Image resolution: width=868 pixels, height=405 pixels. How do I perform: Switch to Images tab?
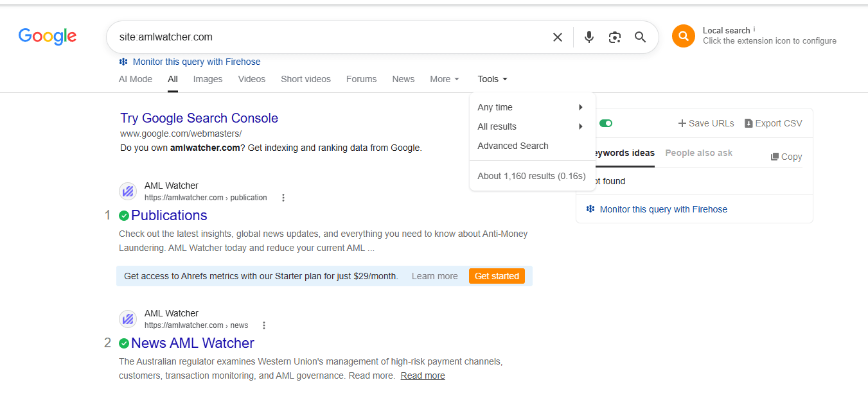208,79
